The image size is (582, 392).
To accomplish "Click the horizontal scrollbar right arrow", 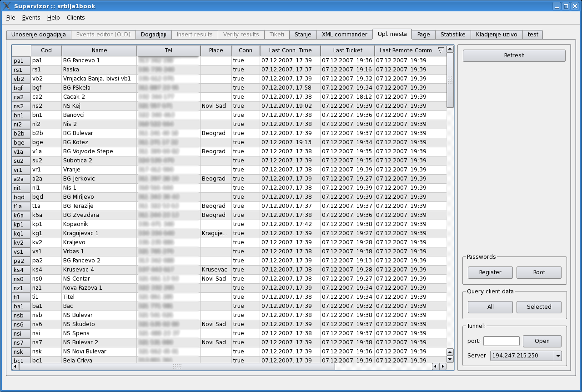I will (442, 367).
